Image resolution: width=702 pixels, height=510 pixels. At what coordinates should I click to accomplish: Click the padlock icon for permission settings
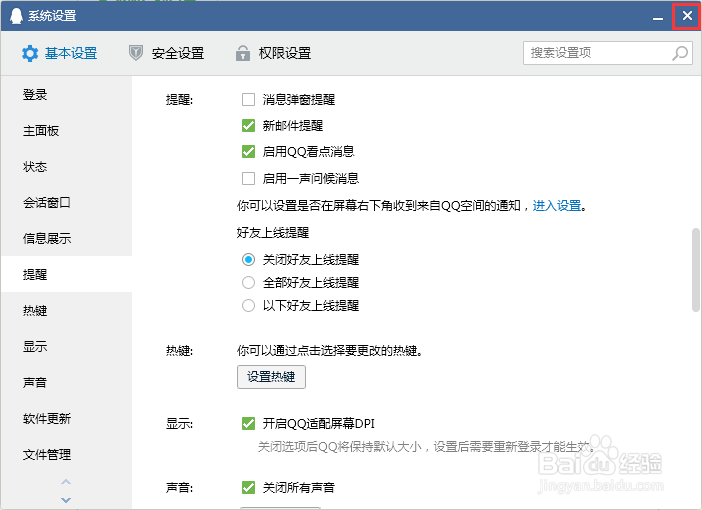(x=243, y=53)
